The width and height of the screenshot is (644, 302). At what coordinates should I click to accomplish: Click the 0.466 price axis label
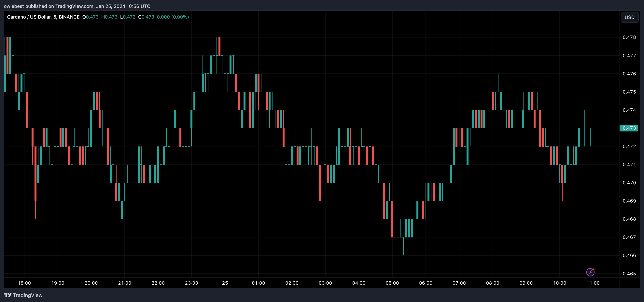(629, 255)
